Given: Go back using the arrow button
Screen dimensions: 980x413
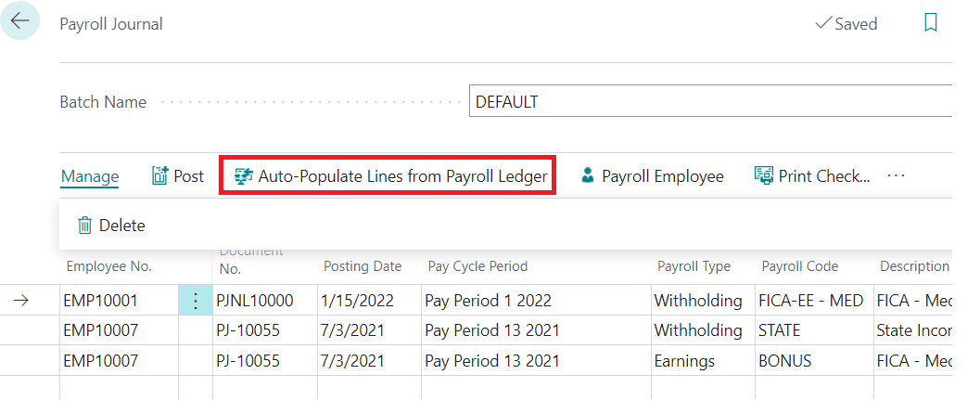Looking at the screenshot, I should (20, 20).
